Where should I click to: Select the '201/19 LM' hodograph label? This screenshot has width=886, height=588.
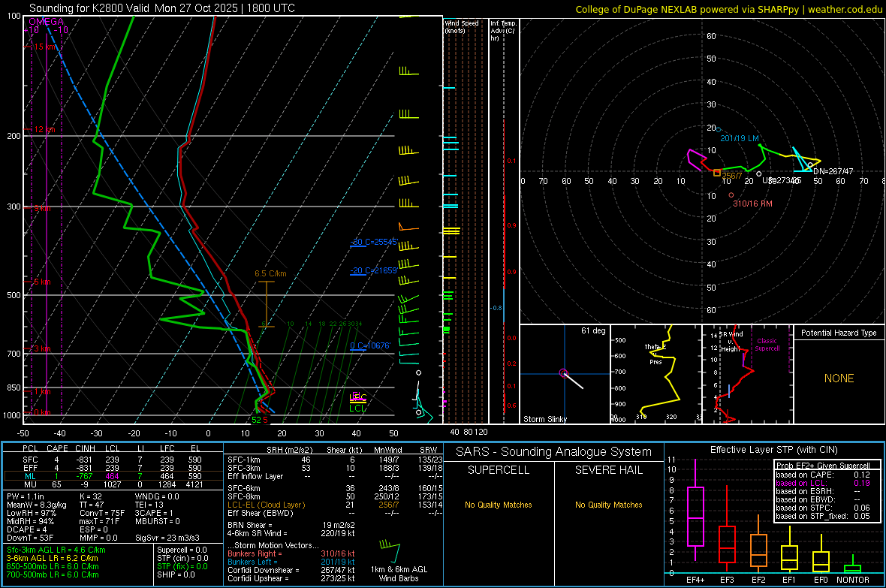(739, 138)
